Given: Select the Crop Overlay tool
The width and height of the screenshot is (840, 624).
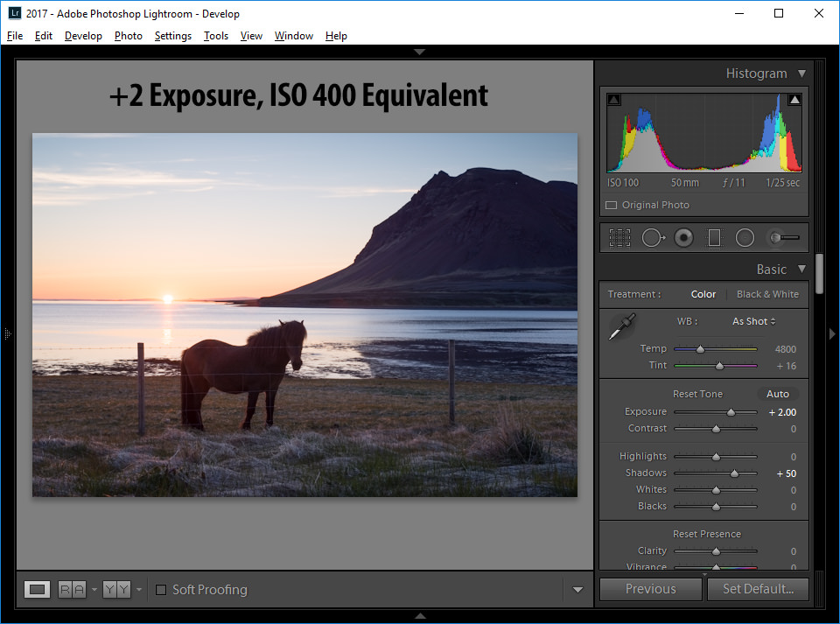Looking at the screenshot, I should [x=619, y=238].
